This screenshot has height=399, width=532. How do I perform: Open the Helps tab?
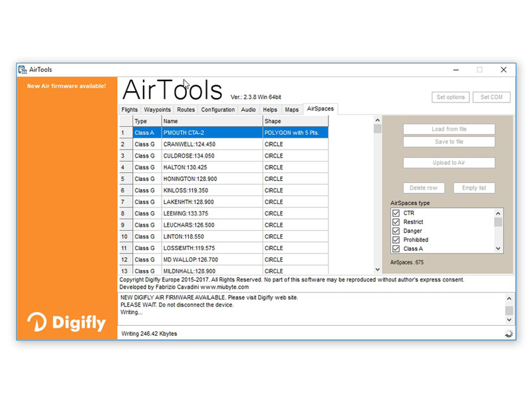point(270,110)
